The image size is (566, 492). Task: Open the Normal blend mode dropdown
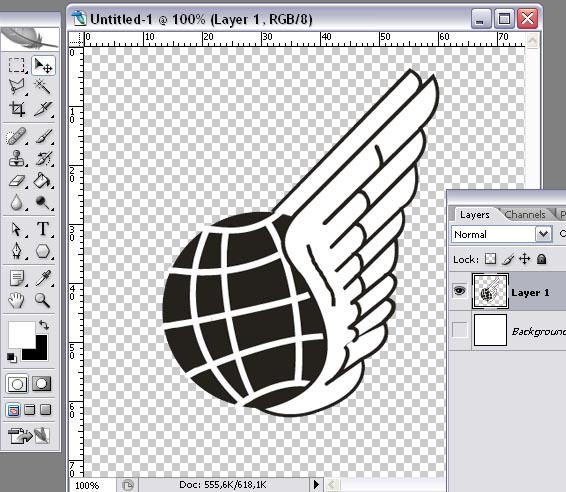point(501,234)
